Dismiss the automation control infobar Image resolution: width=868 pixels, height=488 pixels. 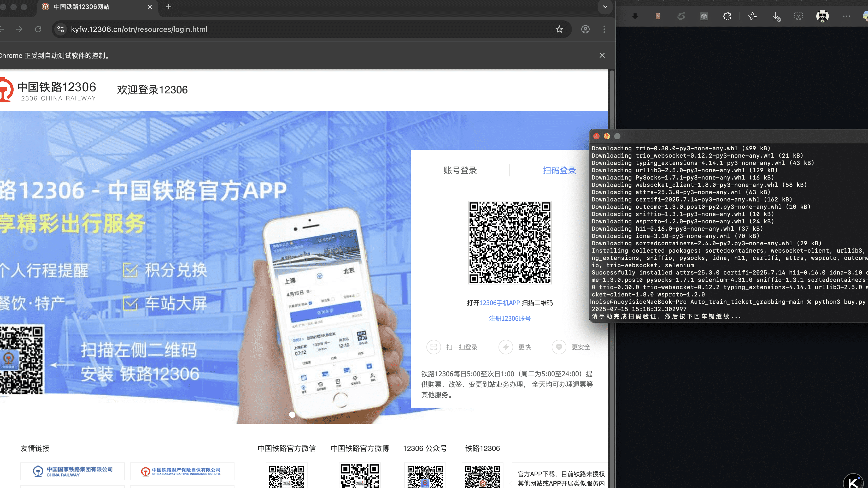pyautogui.click(x=602, y=55)
